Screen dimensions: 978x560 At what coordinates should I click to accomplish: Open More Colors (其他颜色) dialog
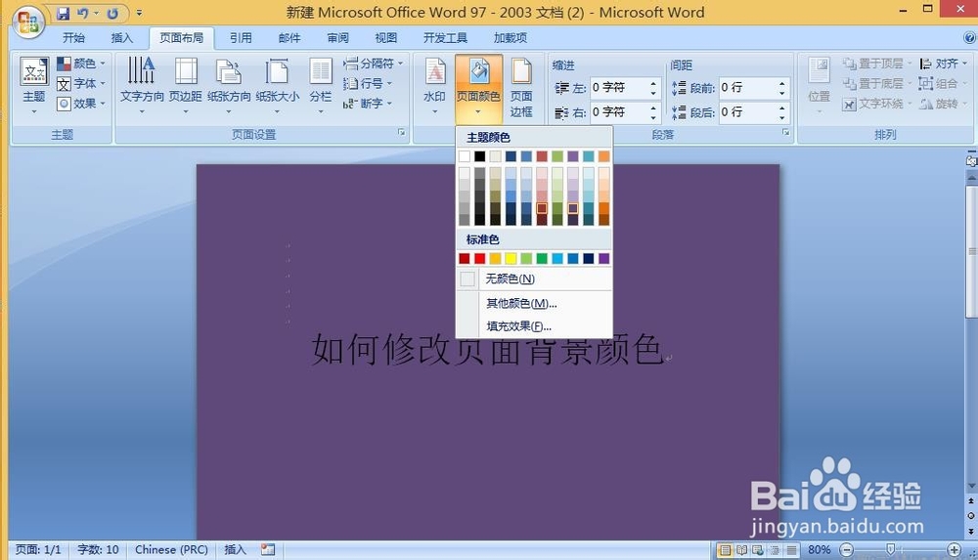tap(534, 303)
